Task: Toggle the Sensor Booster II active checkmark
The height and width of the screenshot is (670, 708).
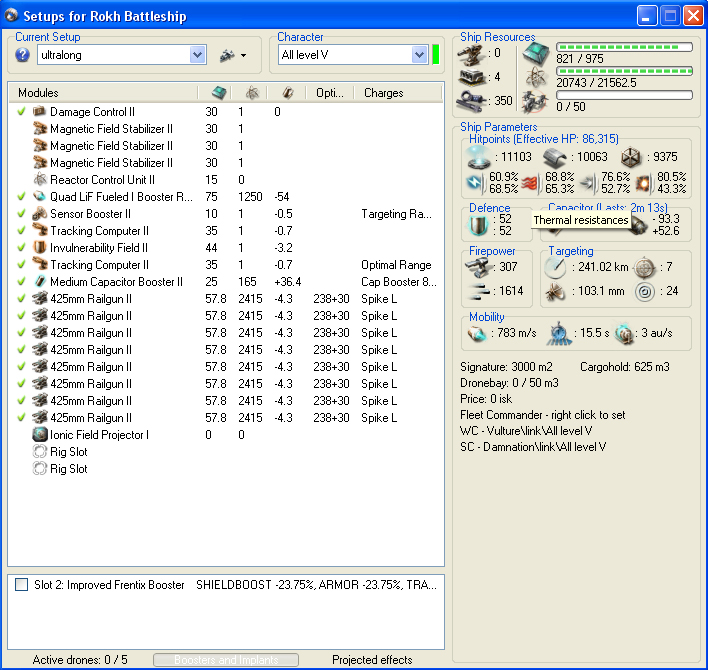Action: (x=21, y=214)
